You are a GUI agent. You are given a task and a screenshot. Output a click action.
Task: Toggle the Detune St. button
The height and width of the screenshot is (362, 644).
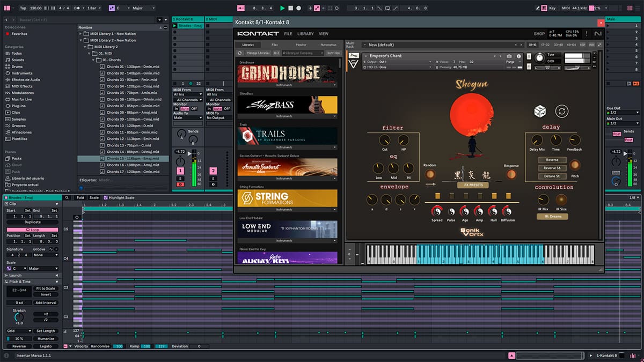pos(552,176)
